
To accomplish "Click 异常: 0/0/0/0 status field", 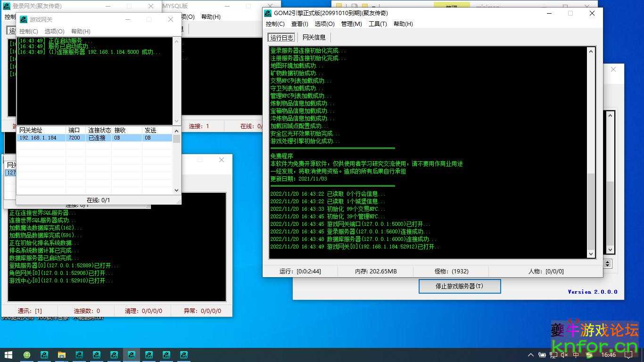I will click(x=202, y=311).
